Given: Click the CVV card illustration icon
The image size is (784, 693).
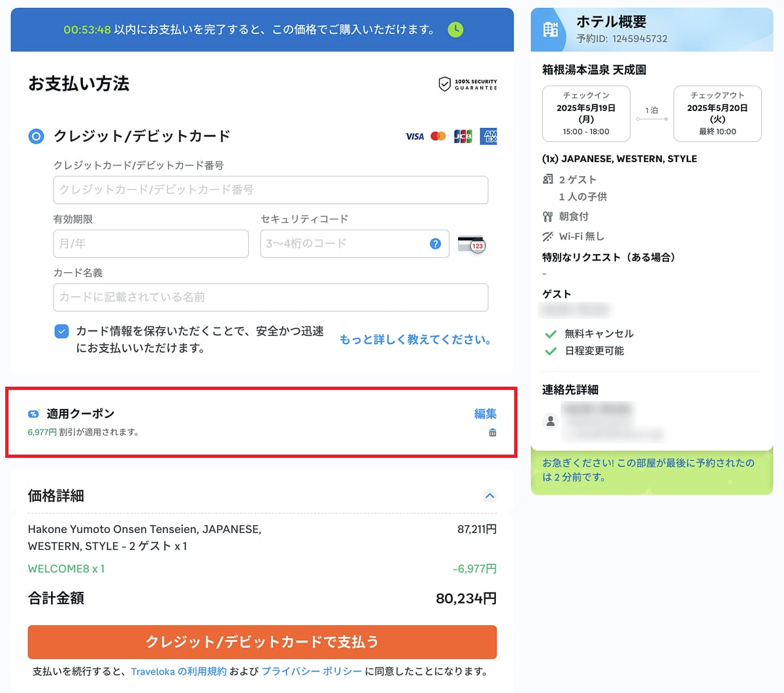Looking at the screenshot, I should point(472,244).
